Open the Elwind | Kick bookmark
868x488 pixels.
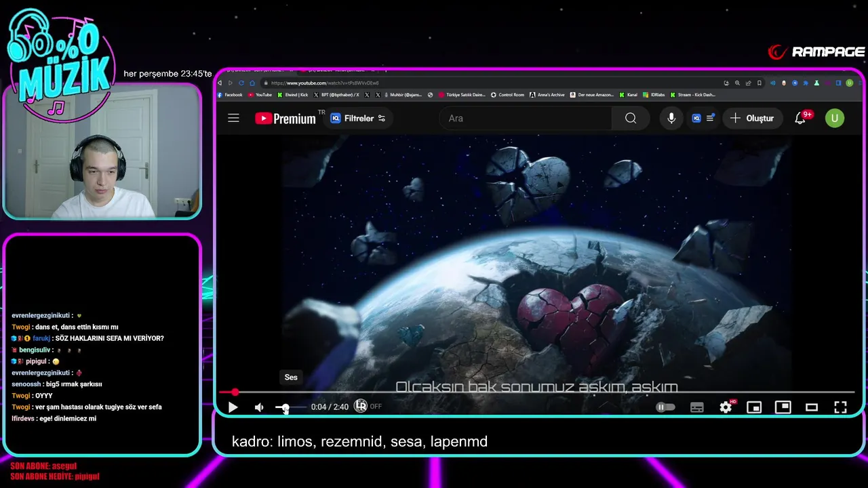293,95
